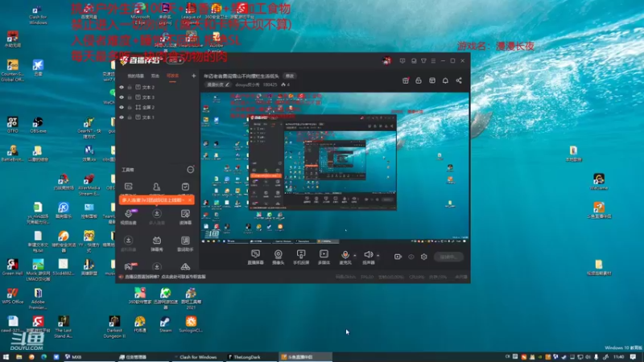Select the WPS Office desktop icon
Viewport: 644px width, 362px height.
pyautogui.click(x=12, y=296)
